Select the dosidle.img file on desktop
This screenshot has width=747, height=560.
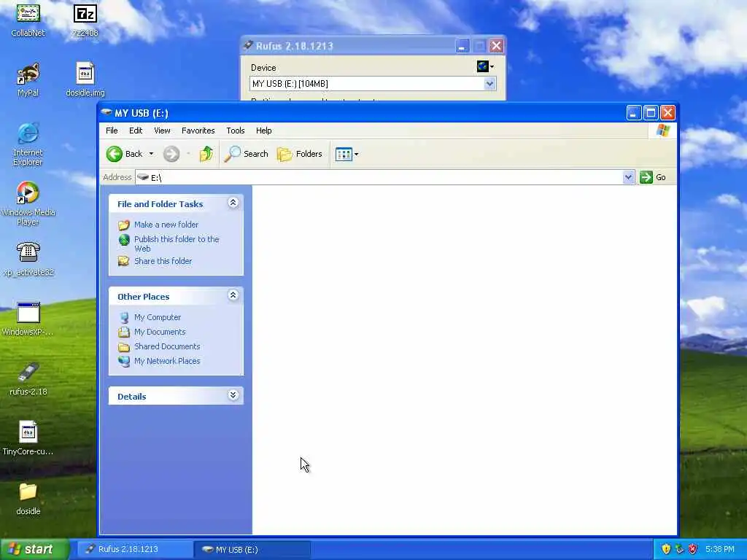pos(85,79)
